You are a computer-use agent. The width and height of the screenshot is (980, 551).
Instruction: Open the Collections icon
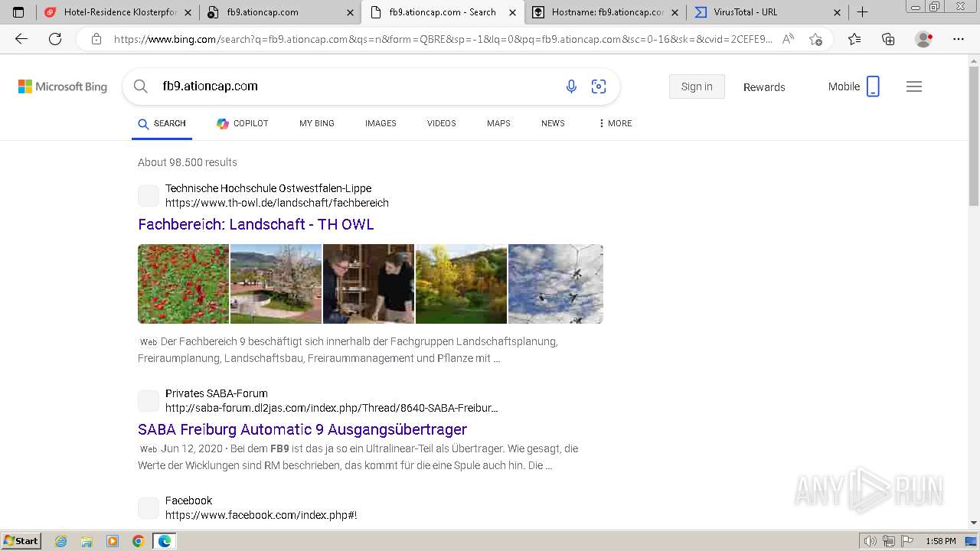[888, 39]
